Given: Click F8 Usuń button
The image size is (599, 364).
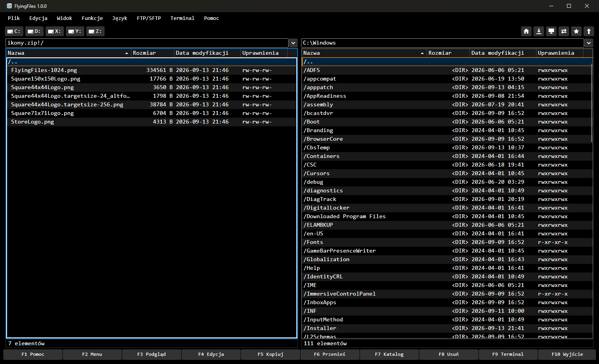Looking at the screenshot, I should click(449, 354).
